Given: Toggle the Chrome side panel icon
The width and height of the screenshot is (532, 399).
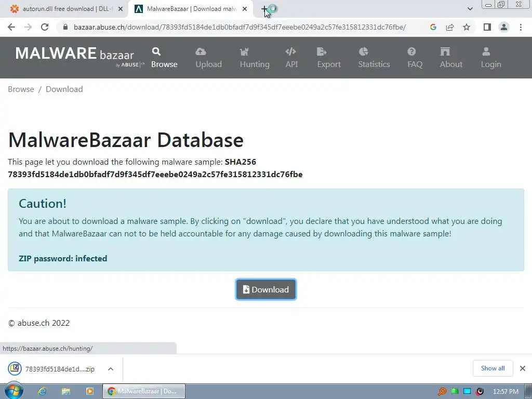Looking at the screenshot, I should click(x=487, y=27).
